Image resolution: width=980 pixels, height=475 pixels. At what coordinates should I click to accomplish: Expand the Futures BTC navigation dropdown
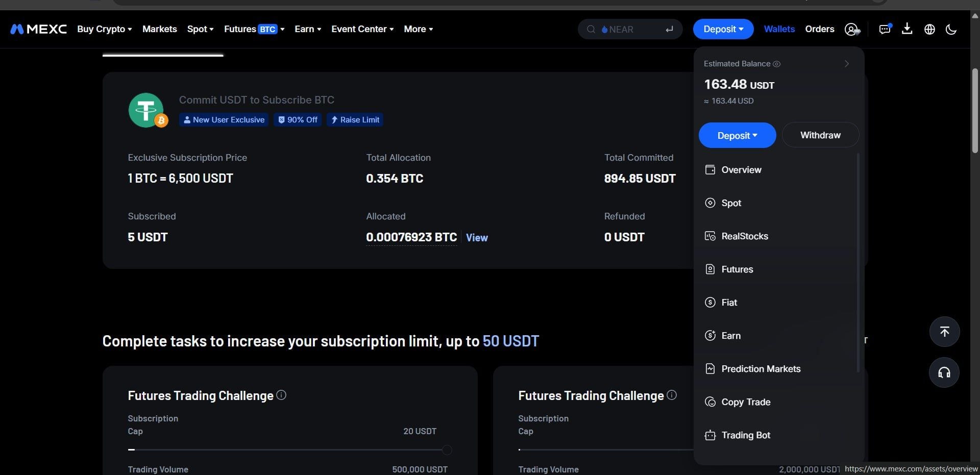[254, 29]
